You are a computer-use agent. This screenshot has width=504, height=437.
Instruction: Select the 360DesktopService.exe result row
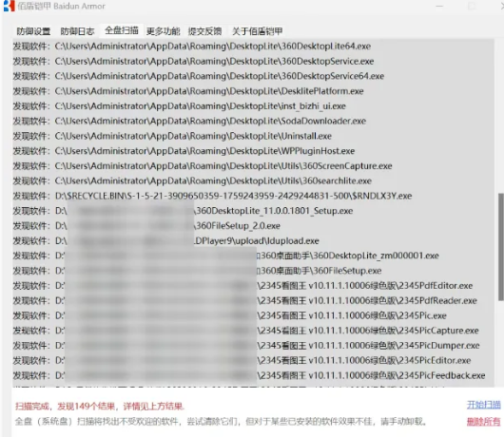[253, 61]
